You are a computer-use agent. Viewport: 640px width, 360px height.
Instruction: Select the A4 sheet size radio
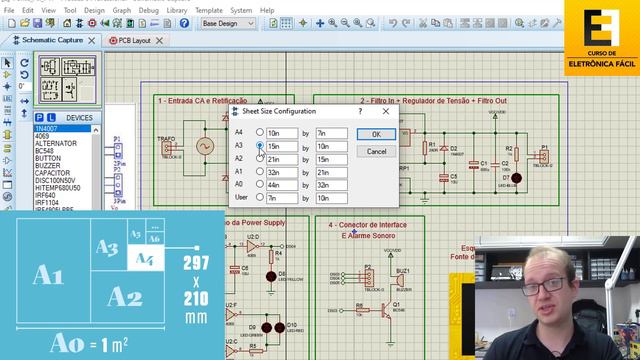pyautogui.click(x=260, y=132)
